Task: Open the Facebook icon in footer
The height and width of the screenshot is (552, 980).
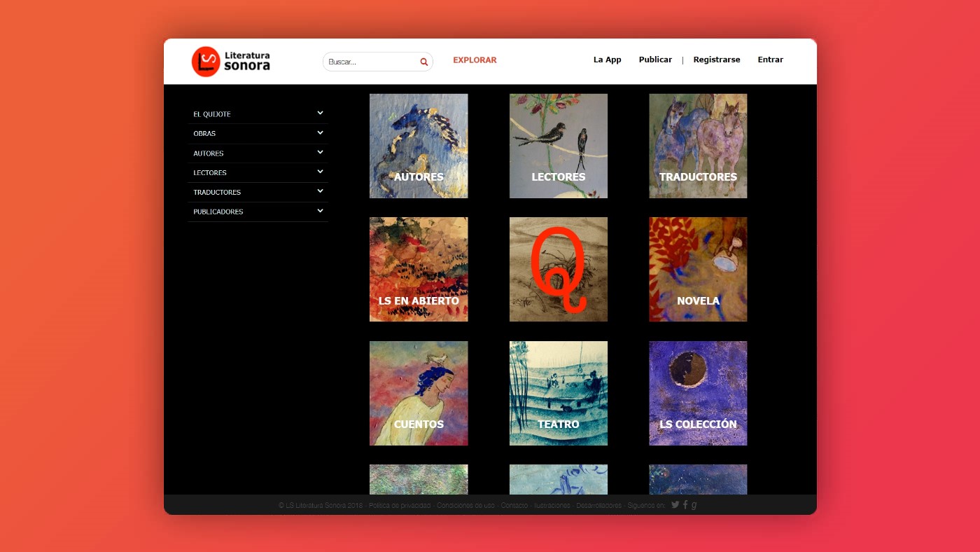Action: coord(685,504)
